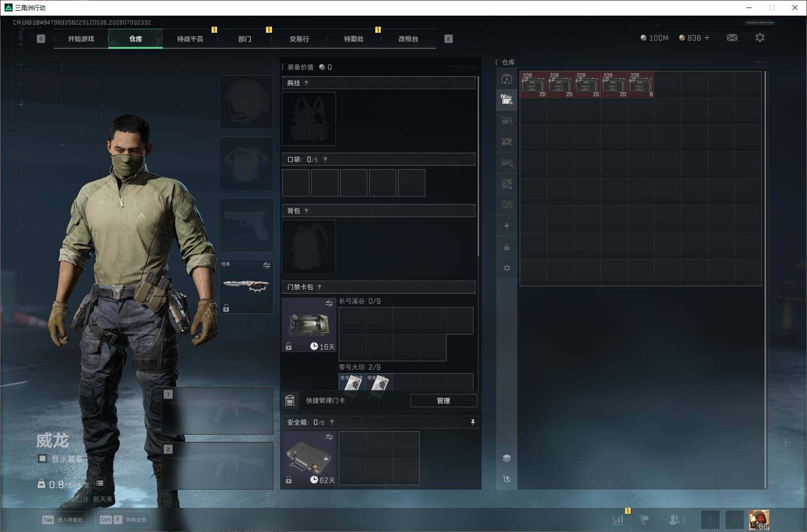This screenshot has width=807, height=532.
Task: Select the active IV ammo box container
Action: pyautogui.click(x=507, y=99)
